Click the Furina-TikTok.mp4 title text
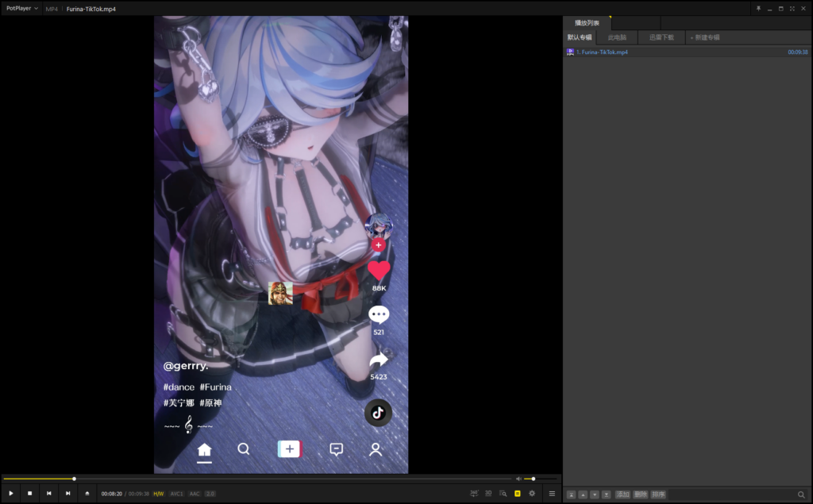 coord(91,9)
